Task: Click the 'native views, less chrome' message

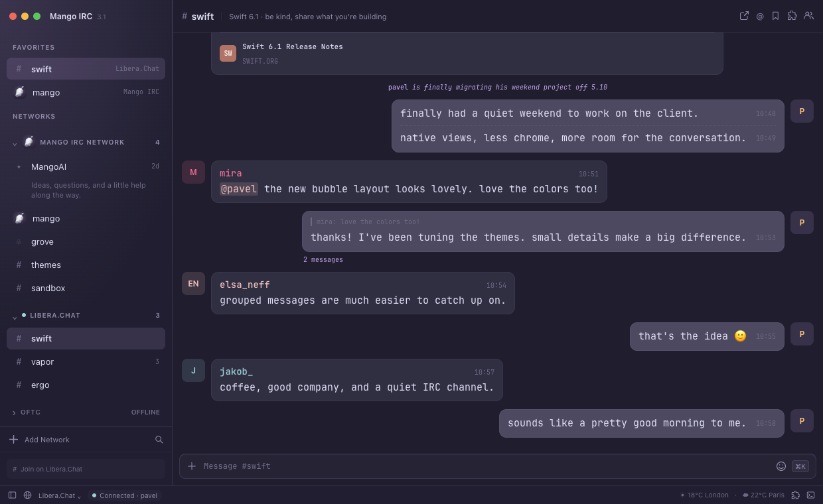Action: [573, 138]
